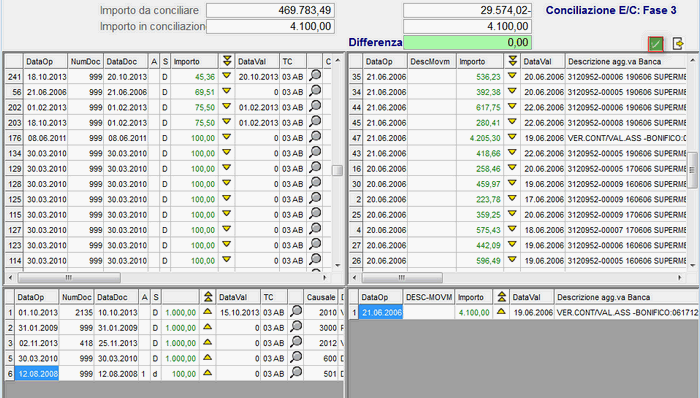The height and width of the screenshot is (398, 700).
Task: Click the 29.574,02- amount field
Action: tap(467, 10)
